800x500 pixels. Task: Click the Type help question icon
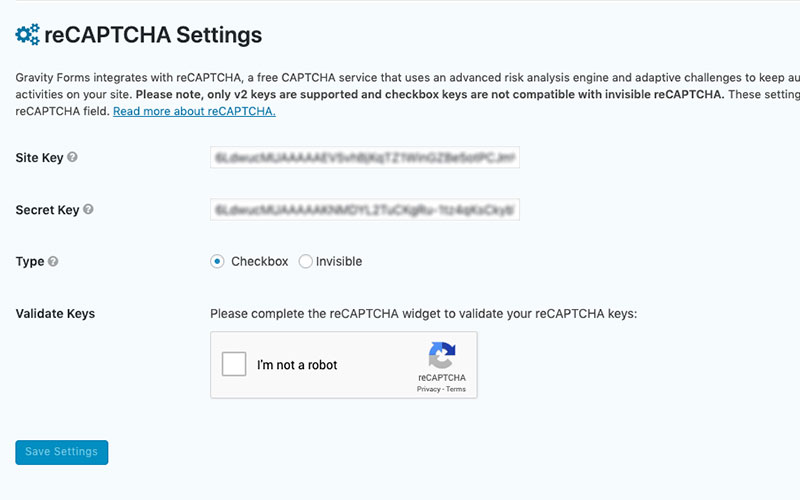(x=53, y=262)
